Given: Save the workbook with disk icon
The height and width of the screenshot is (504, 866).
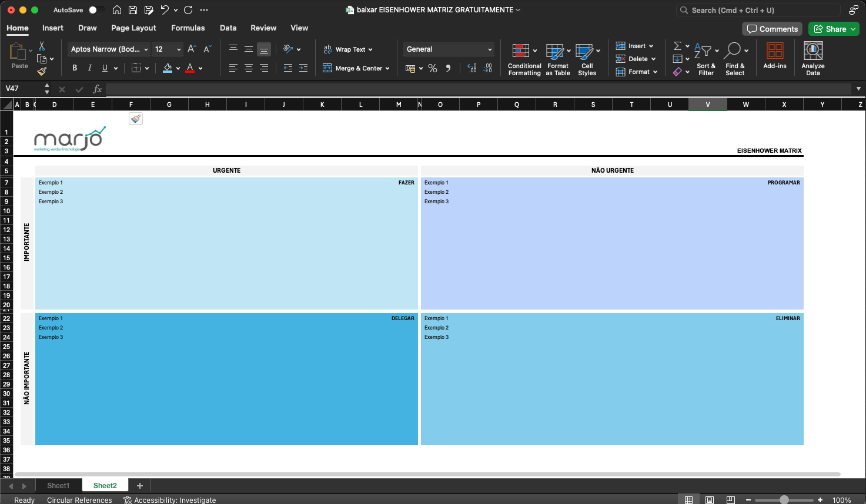Looking at the screenshot, I should (x=133, y=10).
